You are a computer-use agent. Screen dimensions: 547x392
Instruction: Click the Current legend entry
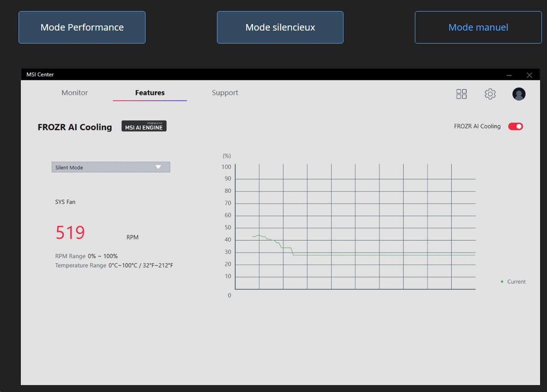pyautogui.click(x=513, y=282)
